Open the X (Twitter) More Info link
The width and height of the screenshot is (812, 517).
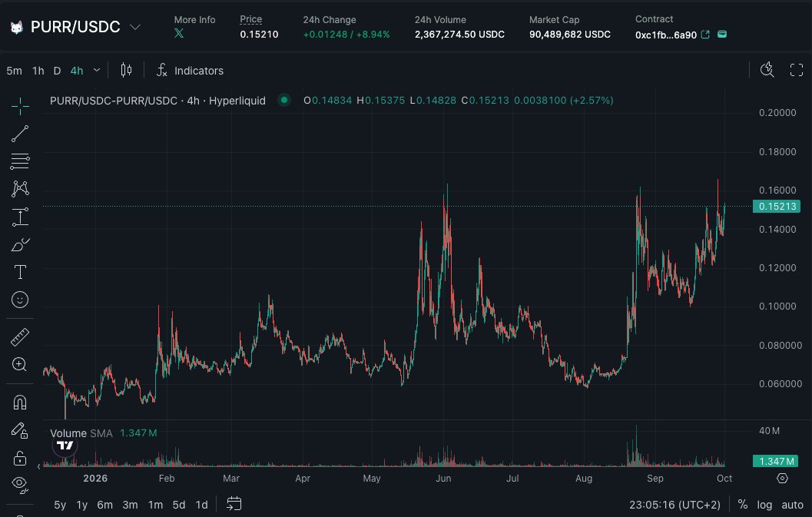point(179,33)
